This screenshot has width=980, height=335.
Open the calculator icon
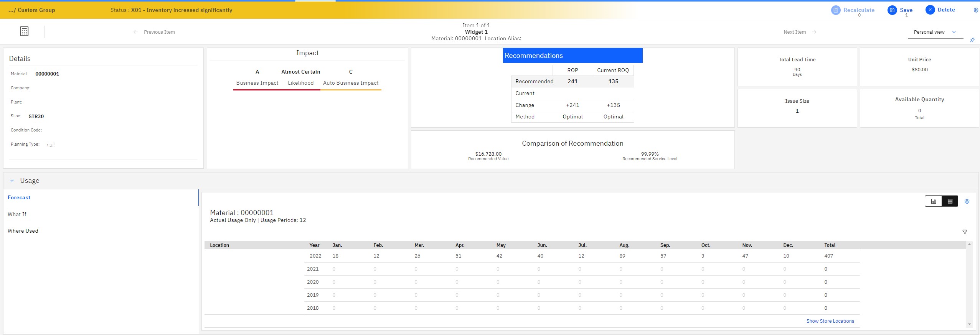click(x=24, y=31)
